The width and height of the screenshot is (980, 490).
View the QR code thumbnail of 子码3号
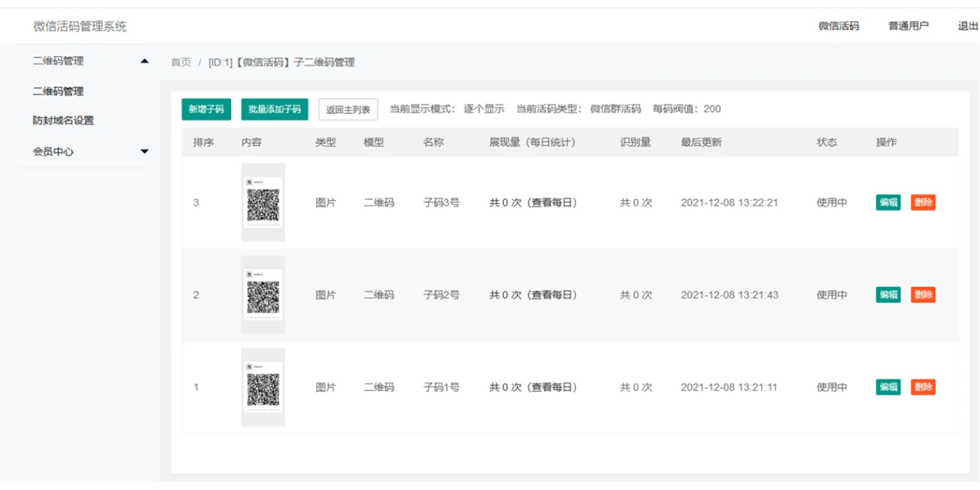coord(263,202)
